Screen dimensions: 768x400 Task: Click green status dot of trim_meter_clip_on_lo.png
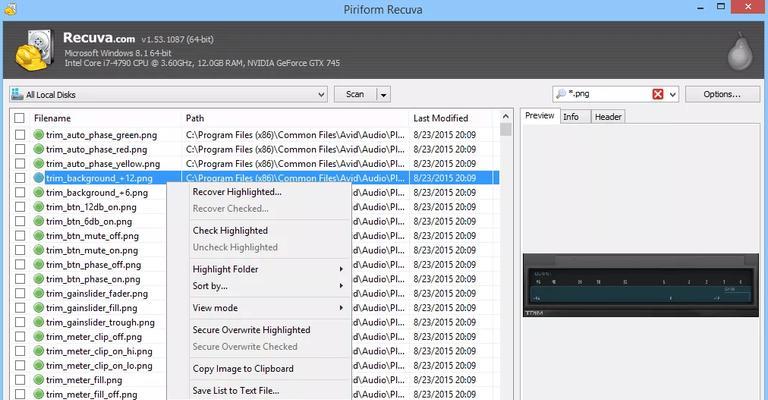coord(39,366)
